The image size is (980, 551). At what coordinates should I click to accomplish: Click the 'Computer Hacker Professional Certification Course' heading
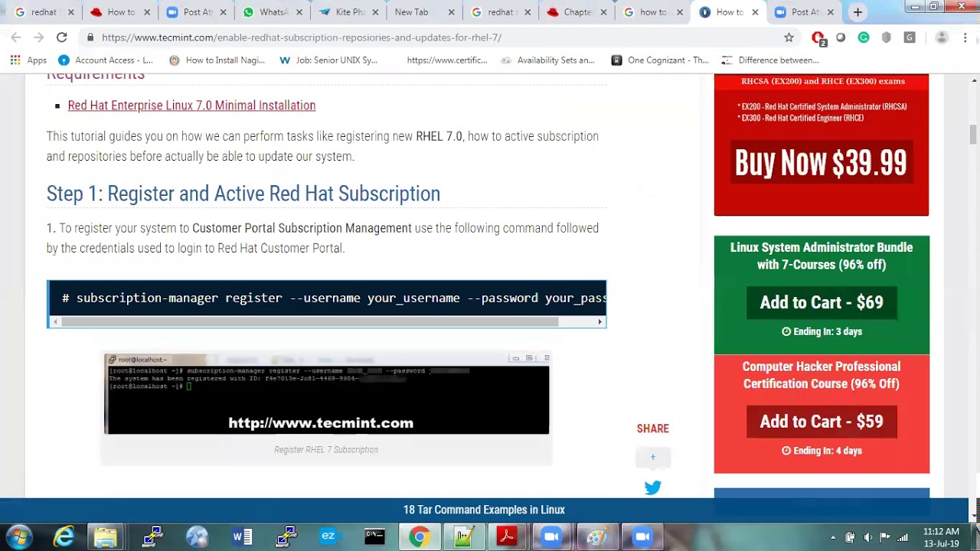tap(821, 375)
